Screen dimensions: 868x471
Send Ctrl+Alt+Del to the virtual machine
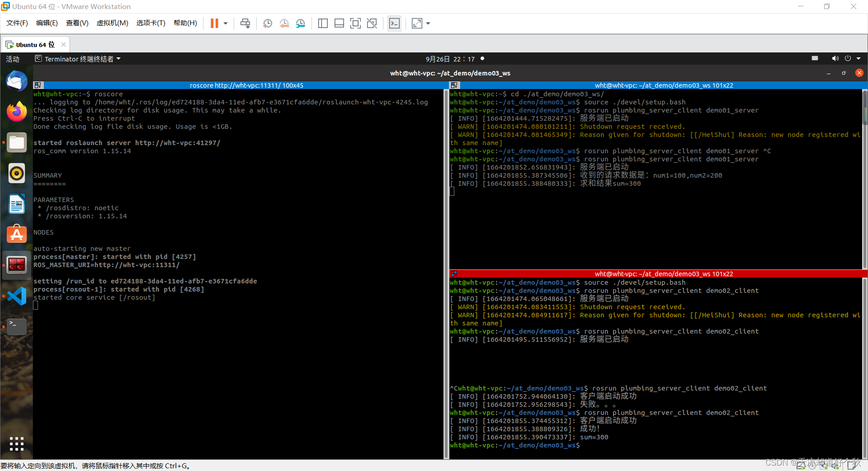pyautogui.click(x=245, y=23)
